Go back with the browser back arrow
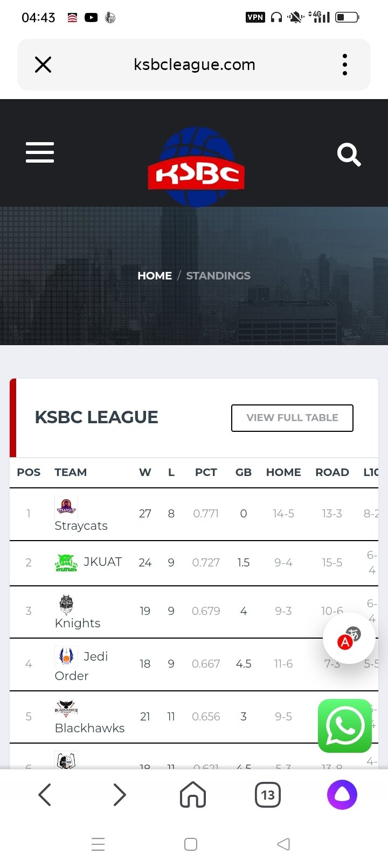 click(45, 795)
